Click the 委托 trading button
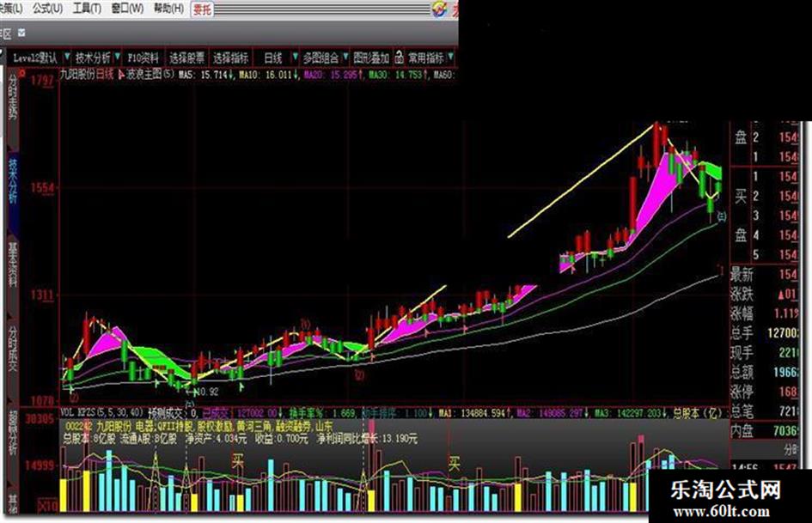The width and height of the screenshot is (812, 523). click(x=202, y=9)
